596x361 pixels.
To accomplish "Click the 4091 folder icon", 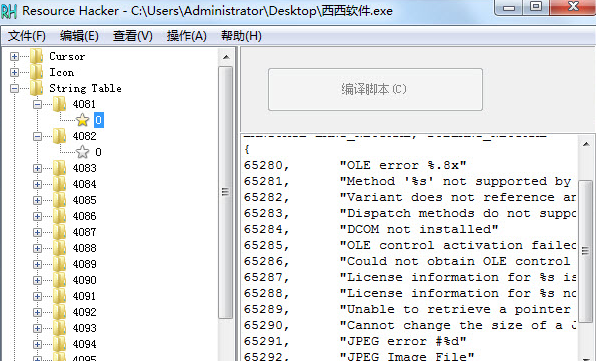I will (59, 296).
